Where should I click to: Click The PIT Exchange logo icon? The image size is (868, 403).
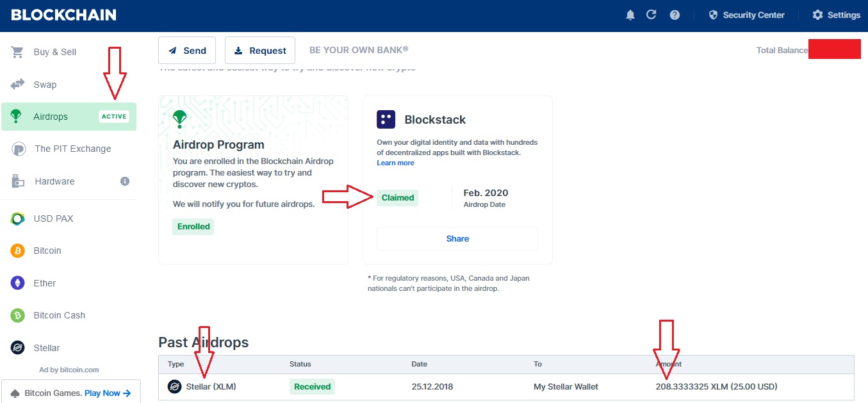pos(19,149)
